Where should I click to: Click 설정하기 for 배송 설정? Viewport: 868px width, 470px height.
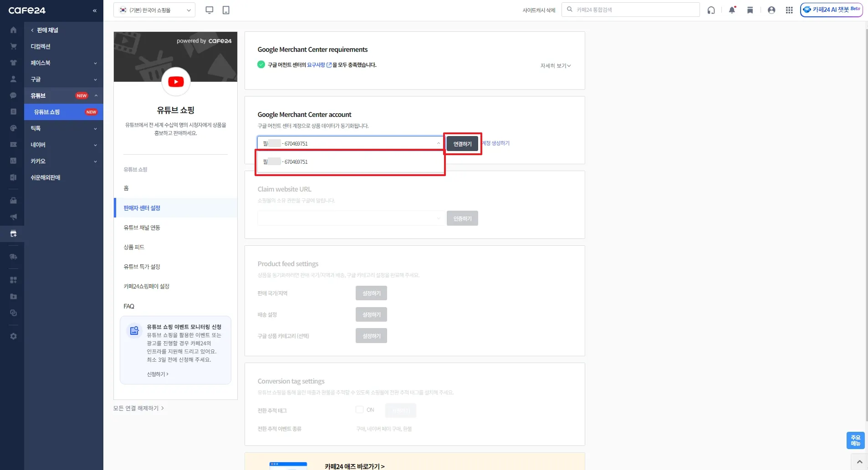[x=371, y=314]
